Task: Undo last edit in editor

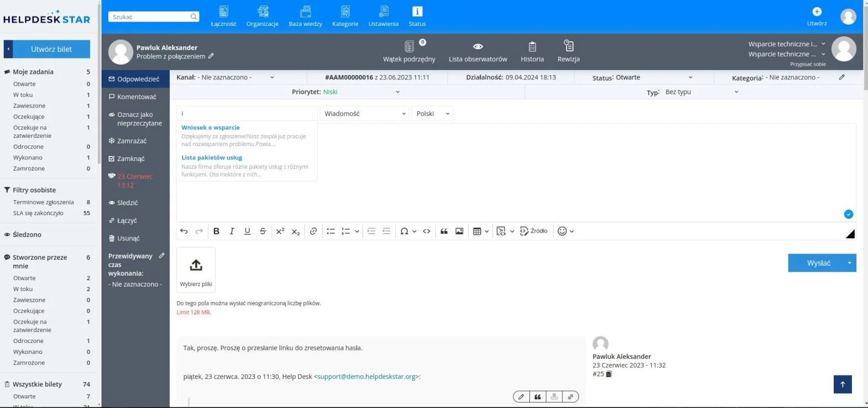Action: click(x=184, y=231)
